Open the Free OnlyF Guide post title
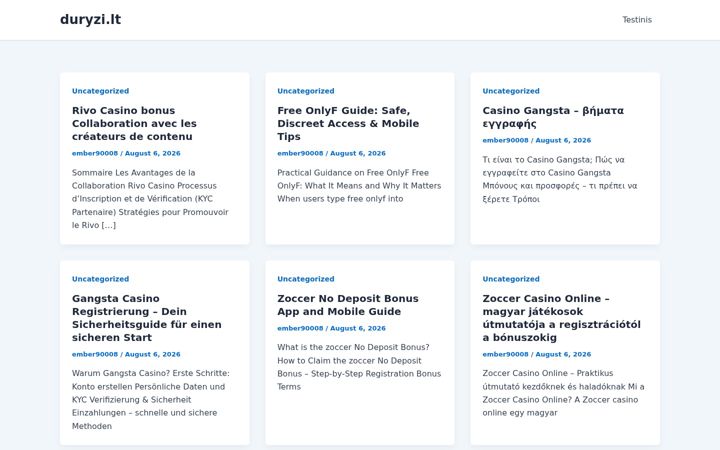The height and width of the screenshot is (450, 720). click(x=348, y=124)
